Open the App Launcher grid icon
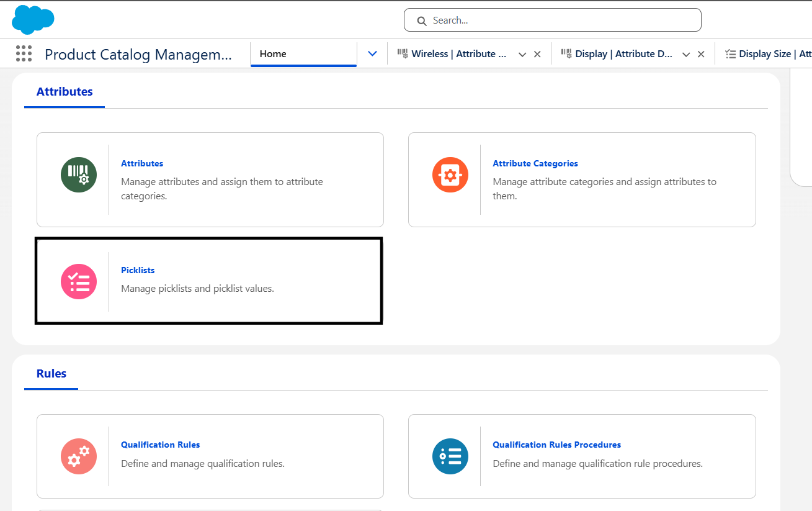Viewport: 812px width, 511px height. (24, 54)
